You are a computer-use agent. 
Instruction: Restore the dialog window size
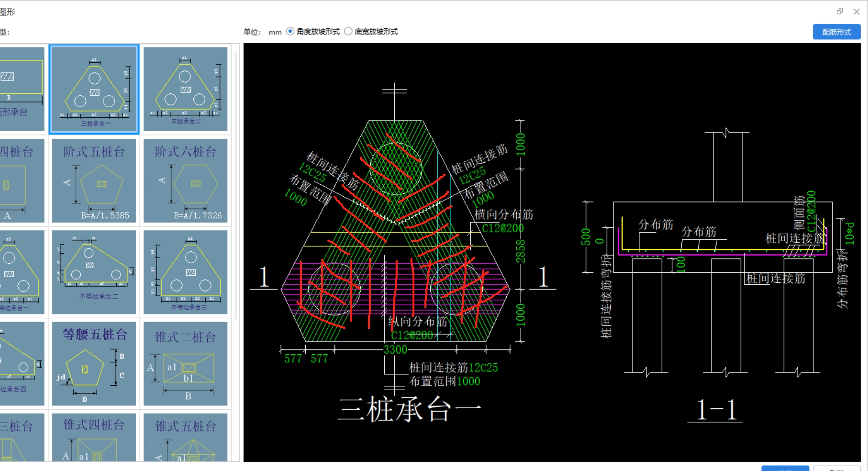coord(840,11)
